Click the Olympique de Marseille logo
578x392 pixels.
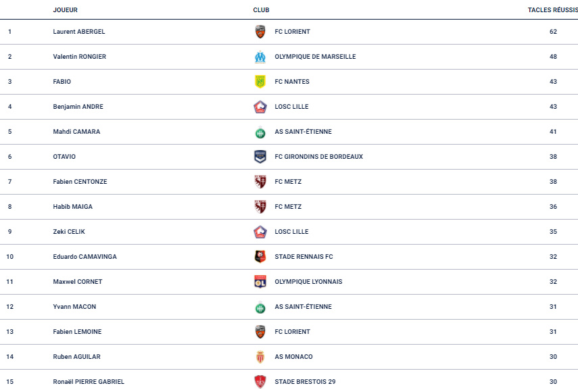tap(260, 57)
